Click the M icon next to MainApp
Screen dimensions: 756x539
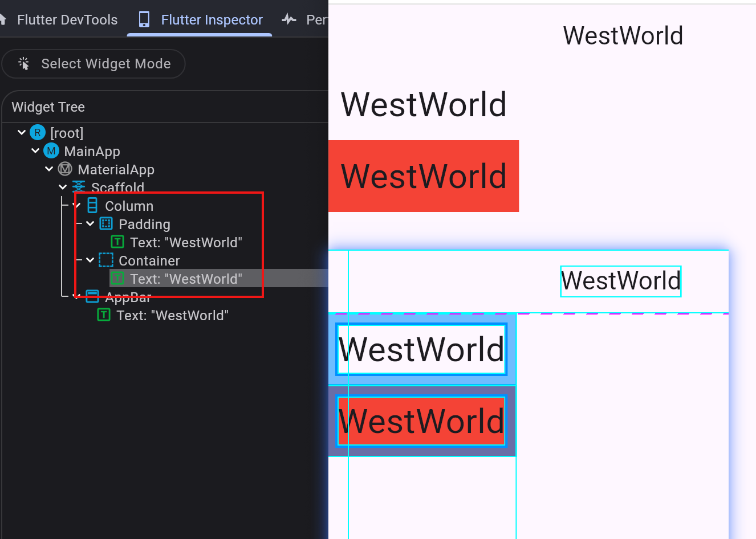coord(51,151)
